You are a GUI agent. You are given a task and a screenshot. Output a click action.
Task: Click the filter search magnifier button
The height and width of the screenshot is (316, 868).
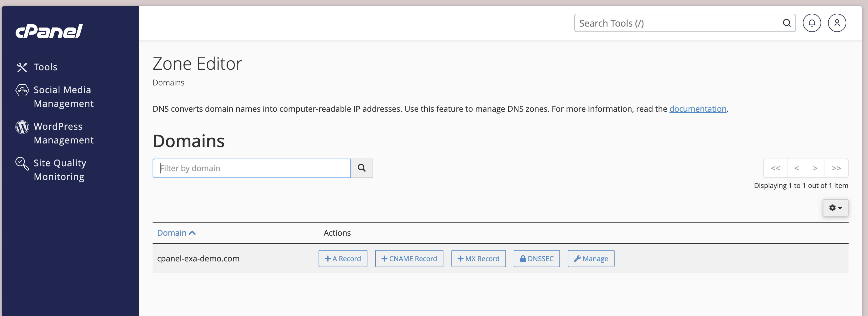pos(361,168)
